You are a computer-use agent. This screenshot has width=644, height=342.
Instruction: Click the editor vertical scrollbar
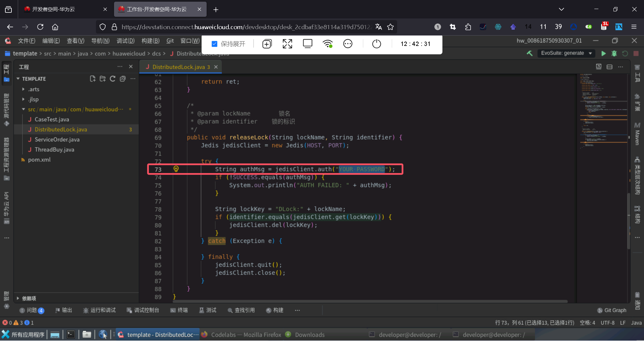click(629, 221)
